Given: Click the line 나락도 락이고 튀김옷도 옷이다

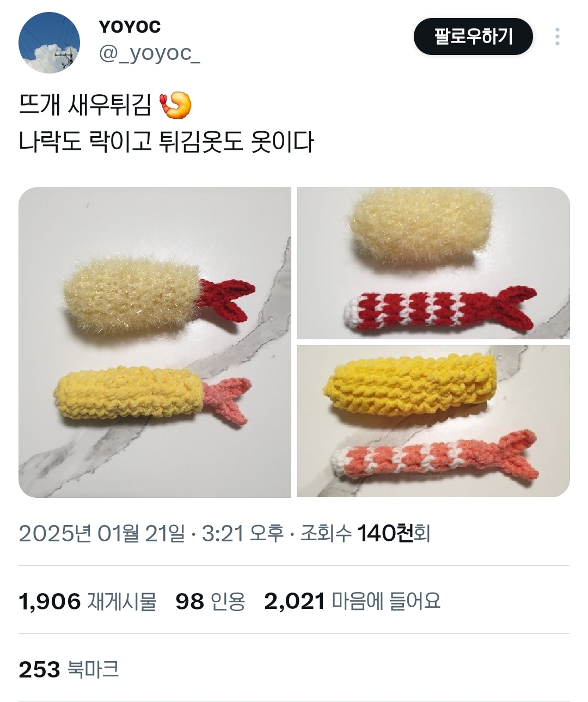Looking at the screenshot, I should [166, 142].
